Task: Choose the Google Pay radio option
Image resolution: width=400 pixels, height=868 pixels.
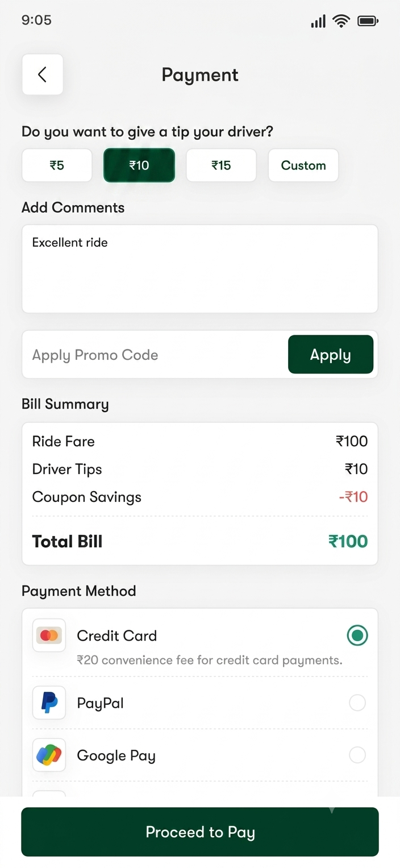Action: (x=357, y=755)
